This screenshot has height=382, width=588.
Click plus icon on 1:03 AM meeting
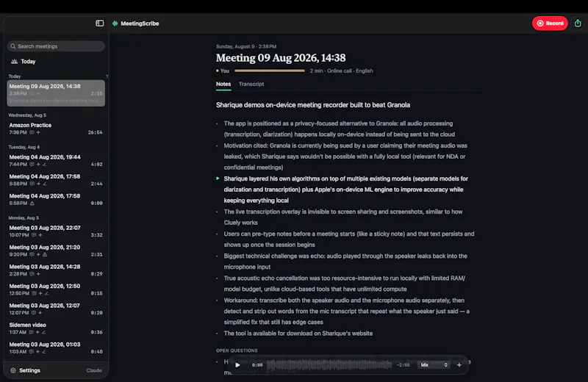tap(38, 352)
